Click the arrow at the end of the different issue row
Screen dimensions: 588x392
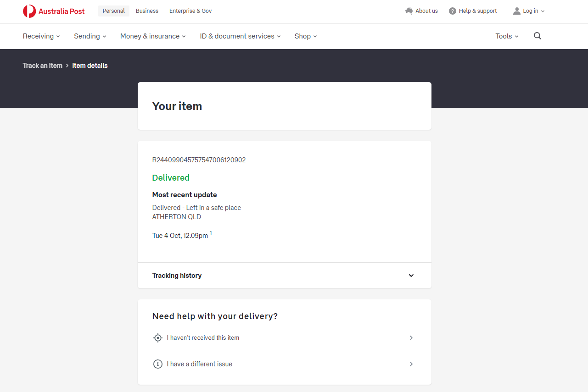[411, 364]
